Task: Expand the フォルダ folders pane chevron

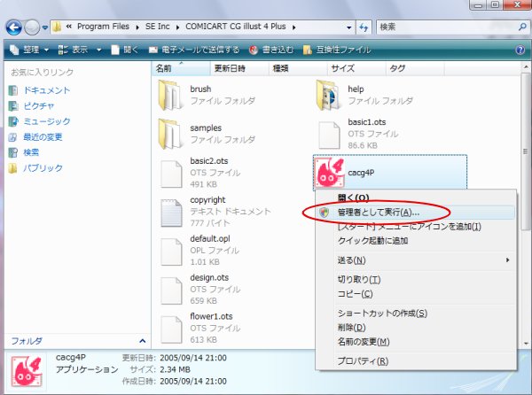Action: (x=143, y=341)
